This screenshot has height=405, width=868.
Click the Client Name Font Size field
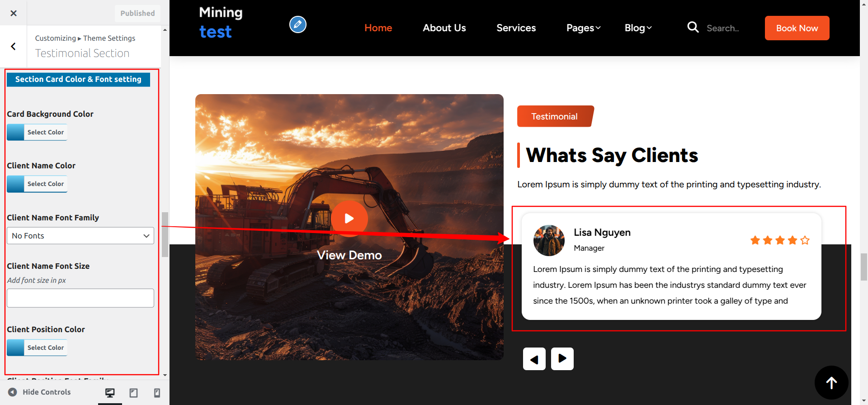click(80, 298)
